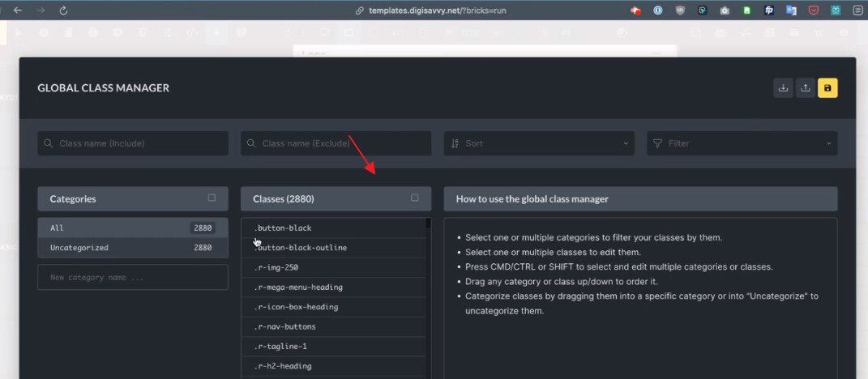Viewport: 868px width, 379px height.
Task: Click the Classes (2880) header label
Action: point(284,198)
